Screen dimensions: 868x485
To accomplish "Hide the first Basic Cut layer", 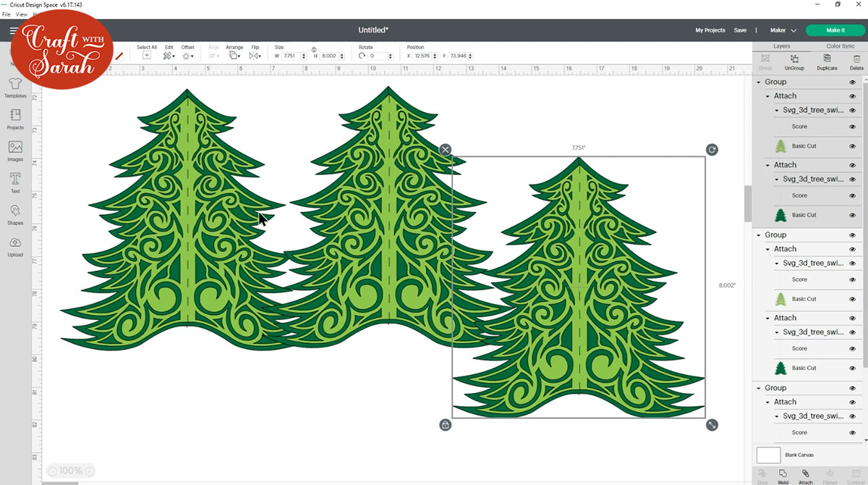I will [852, 145].
